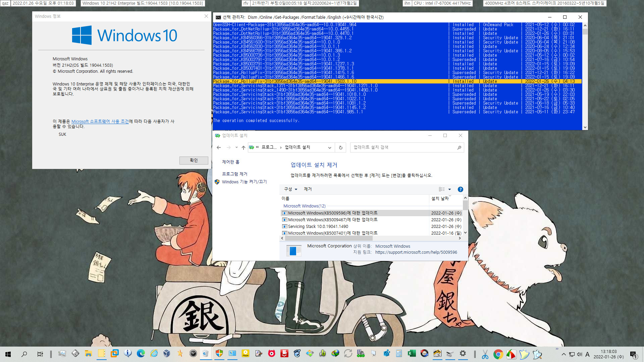Open 프로그램 제거 link
The height and width of the screenshot is (362, 644).
234,174
